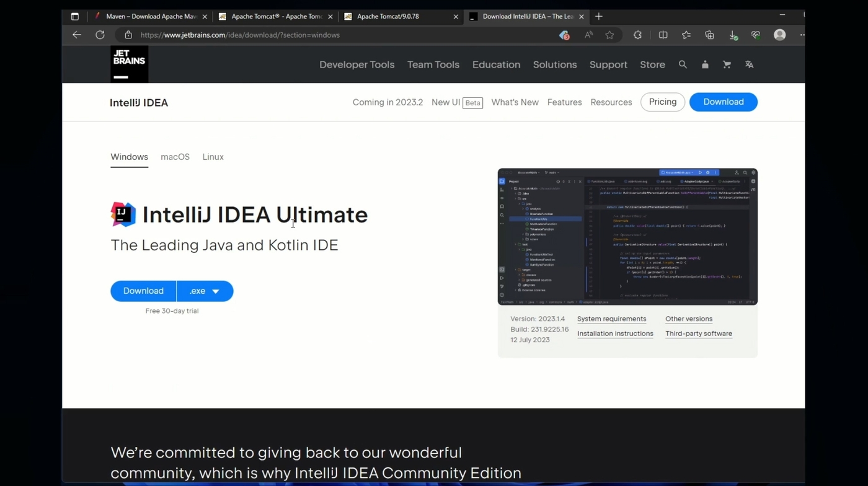Image resolution: width=868 pixels, height=486 pixels.
Task: Add this page to favorites star
Action: click(x=609, y=35)
